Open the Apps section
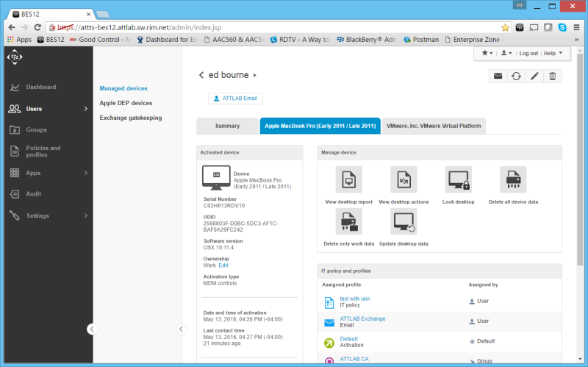Viewport: 588px width, 367px height. [33, 173]
